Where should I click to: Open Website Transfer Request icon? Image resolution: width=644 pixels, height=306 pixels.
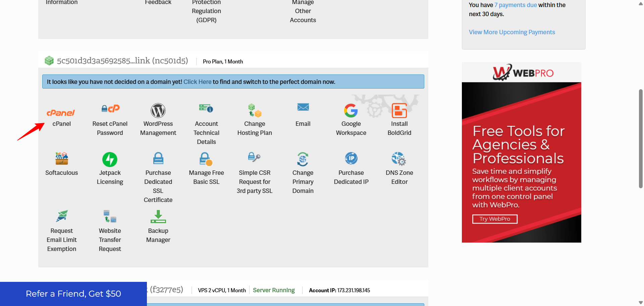tap(110, 216)
